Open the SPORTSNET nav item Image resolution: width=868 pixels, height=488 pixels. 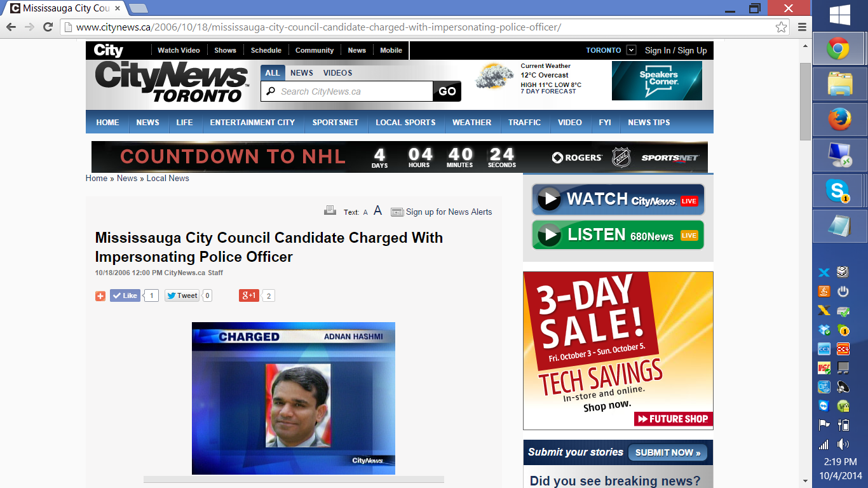(336, 122)
